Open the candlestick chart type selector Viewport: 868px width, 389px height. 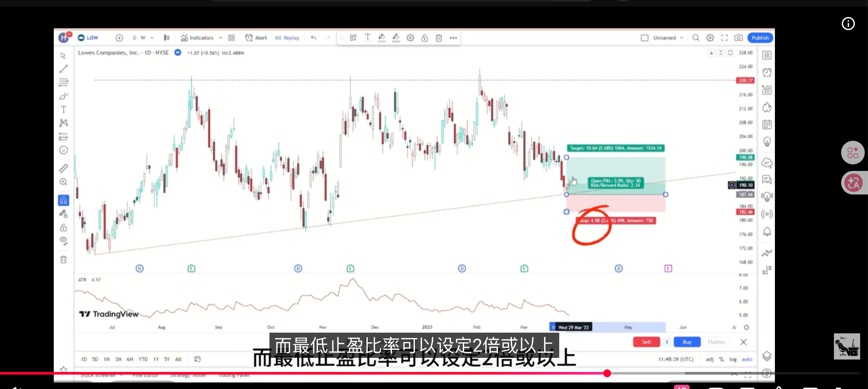point(167,38)
